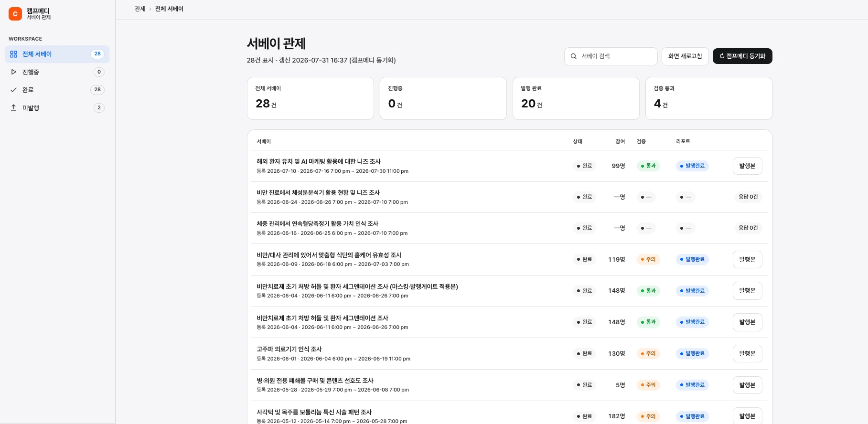The image size is (868, 424).
Task: Switch to the 진행중 sidebar filter
Action: click(x=57, y=72)
